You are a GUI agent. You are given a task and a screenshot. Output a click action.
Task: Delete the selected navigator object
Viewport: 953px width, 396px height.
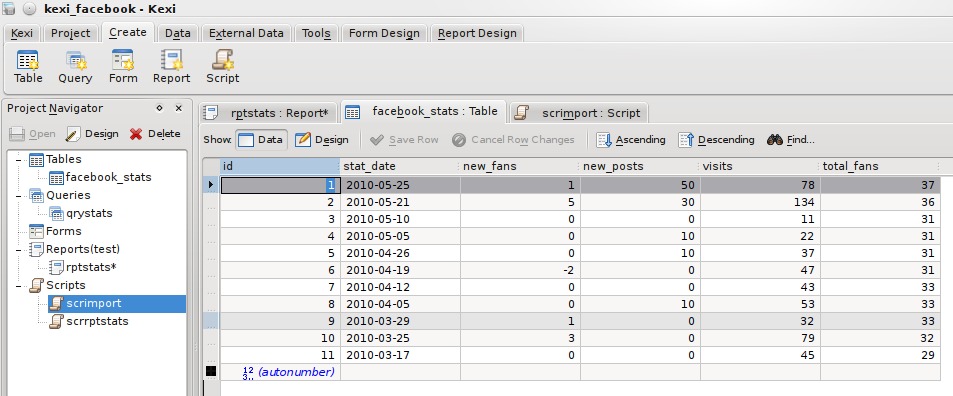coord(155,134)
